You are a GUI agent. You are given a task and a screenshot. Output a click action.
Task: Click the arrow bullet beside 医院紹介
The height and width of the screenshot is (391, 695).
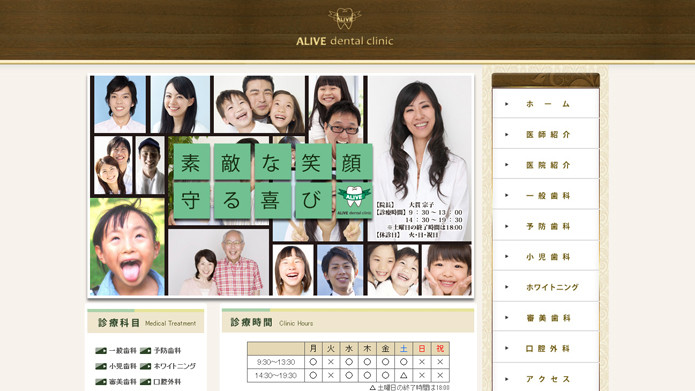[507, 164]
